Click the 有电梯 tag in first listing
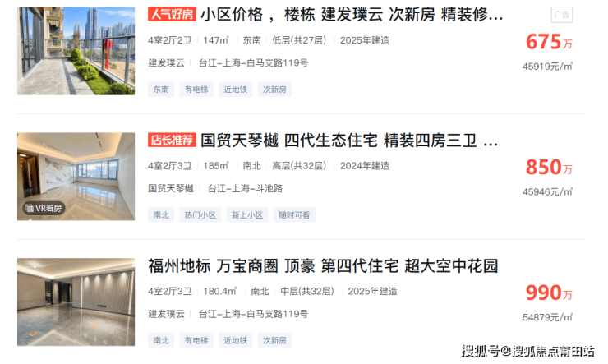Viewport: 608px width, 364px height. pyautogui.click(x=196, y=90)
